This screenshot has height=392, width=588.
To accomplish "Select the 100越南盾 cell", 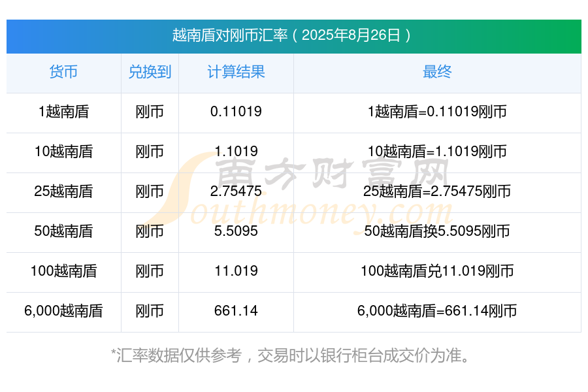I will pyautogui.click(x=63, y=271).
